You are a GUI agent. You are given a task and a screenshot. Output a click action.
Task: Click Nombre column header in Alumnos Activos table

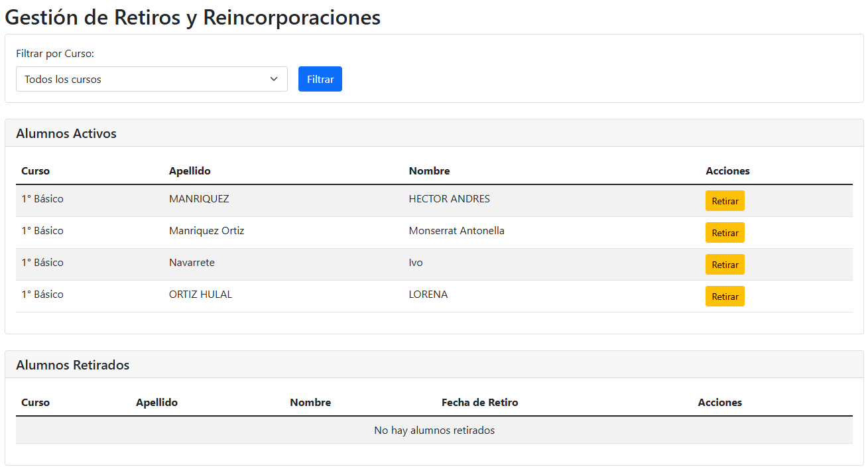pos(429,170)
